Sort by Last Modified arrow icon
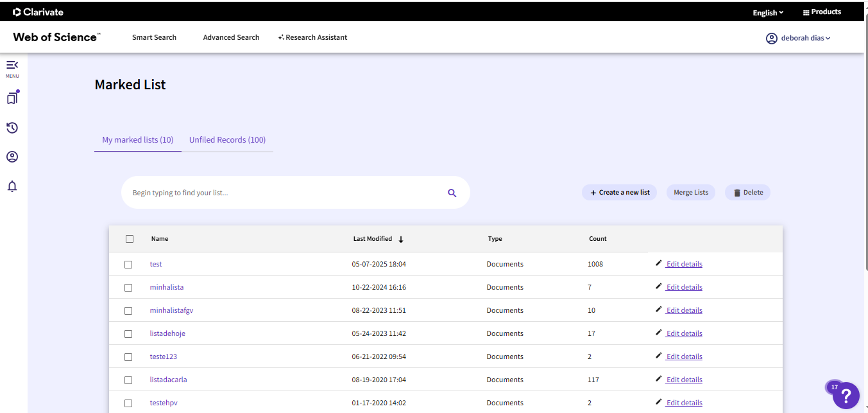 401,239
